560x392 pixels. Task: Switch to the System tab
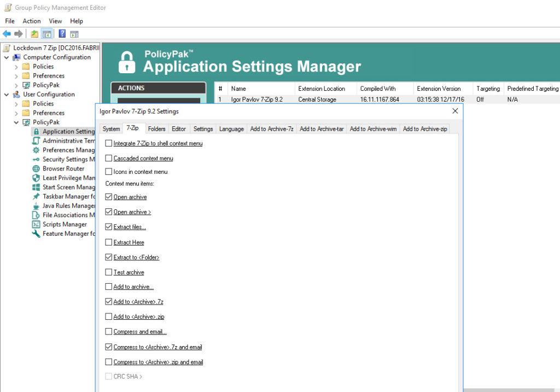coord(111,129)
